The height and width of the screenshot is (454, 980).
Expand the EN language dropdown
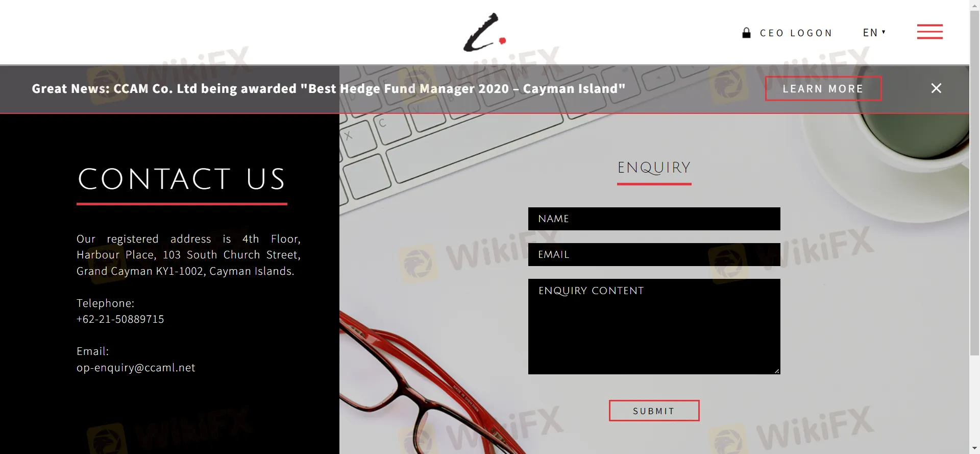tap(874, 33)
